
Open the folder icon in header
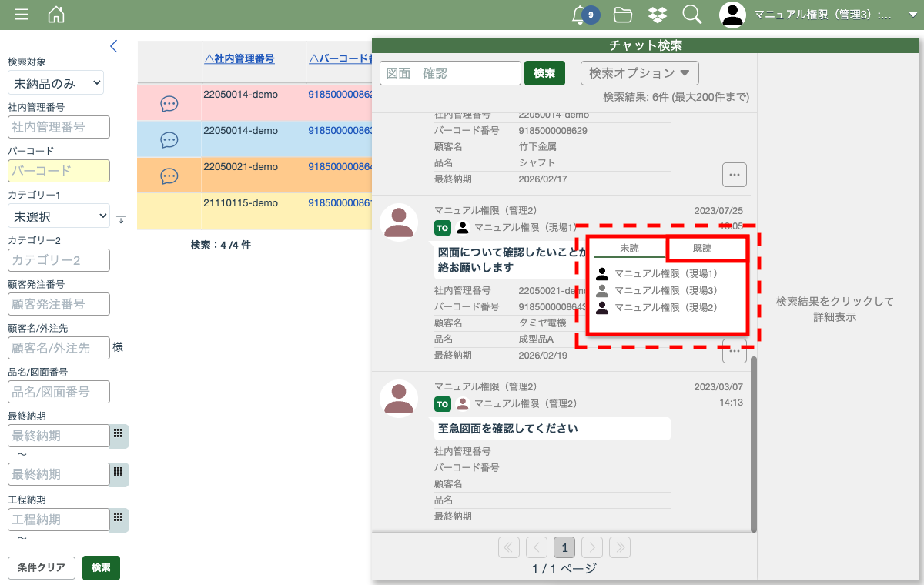[x=623, y=15]
